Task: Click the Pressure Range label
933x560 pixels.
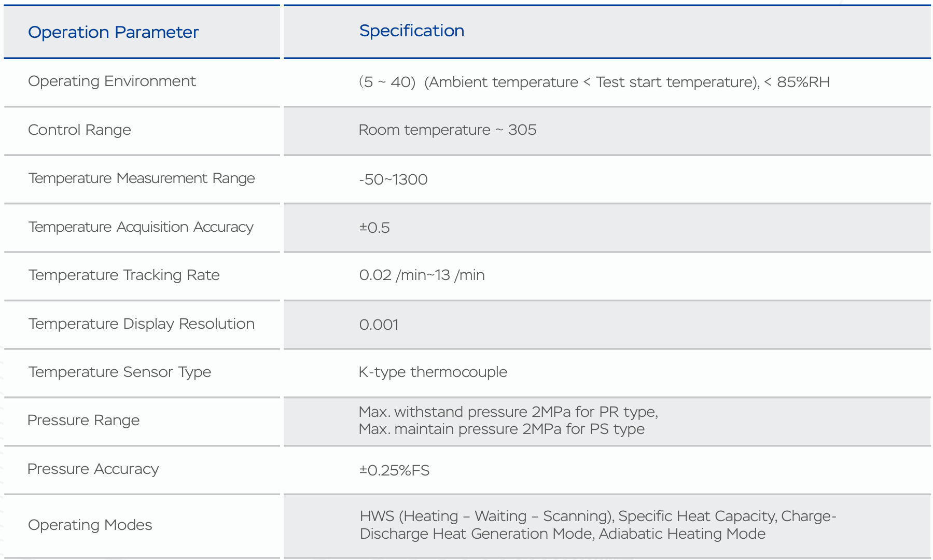Action: 83,420
